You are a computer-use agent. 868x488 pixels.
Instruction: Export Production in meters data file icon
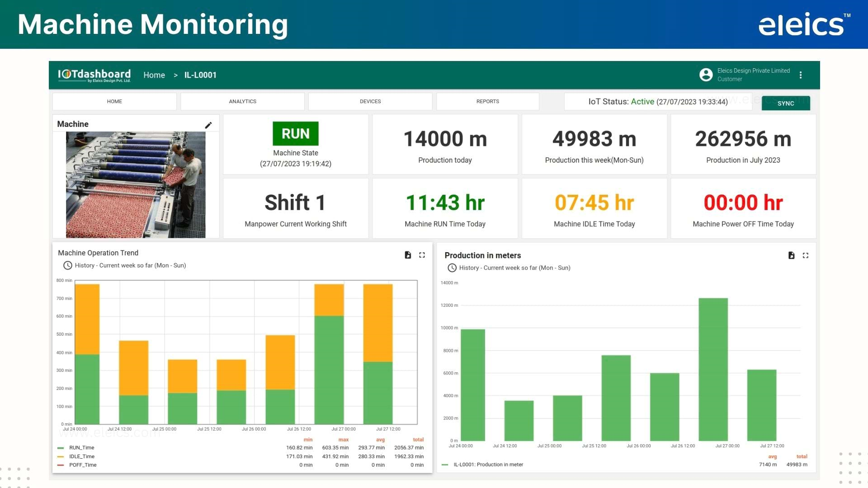coord(791,255)
